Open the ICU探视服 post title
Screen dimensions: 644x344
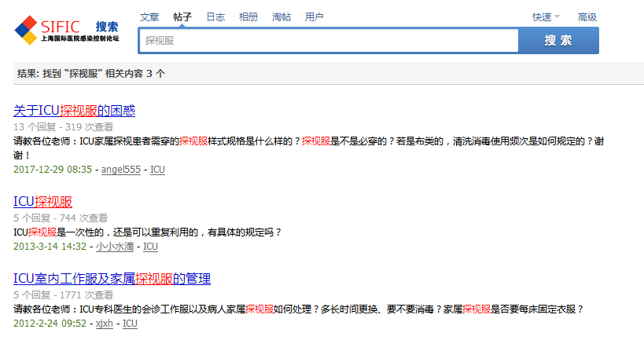point(42,202)
